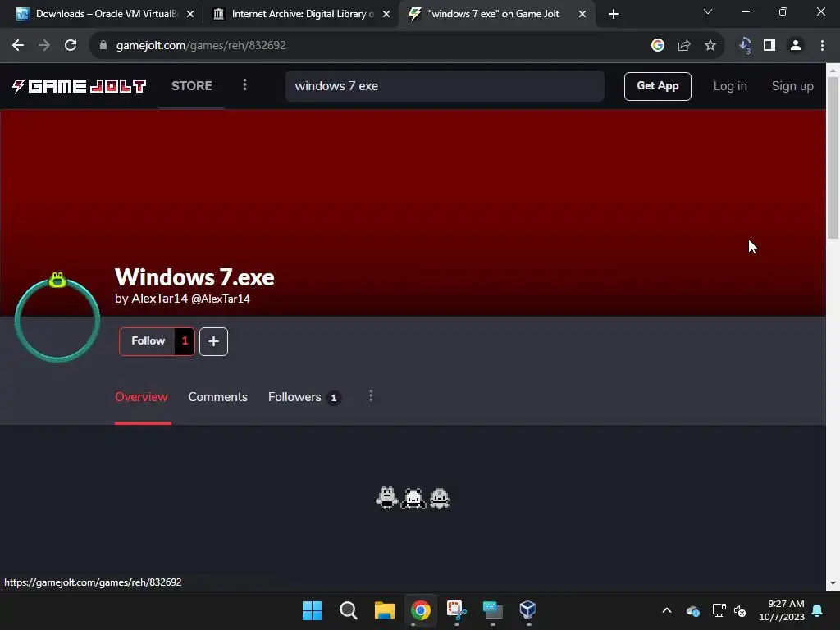
Task: Open the Followers tab
Action: 304,397
